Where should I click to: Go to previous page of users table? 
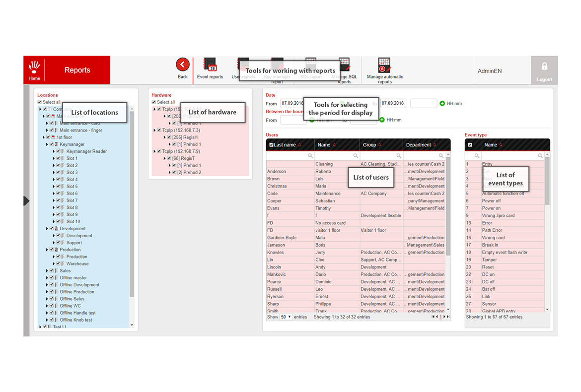click(437, 317)
